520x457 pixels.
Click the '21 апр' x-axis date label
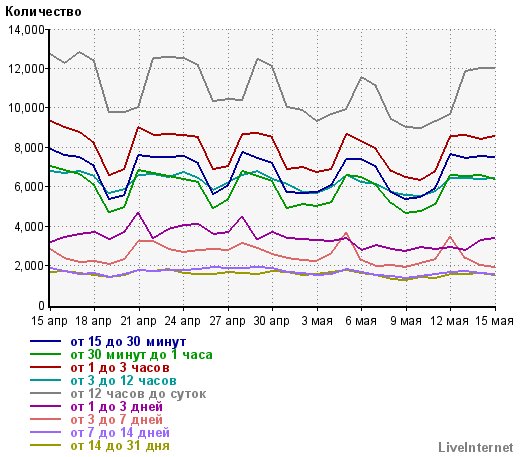[138, 321]
